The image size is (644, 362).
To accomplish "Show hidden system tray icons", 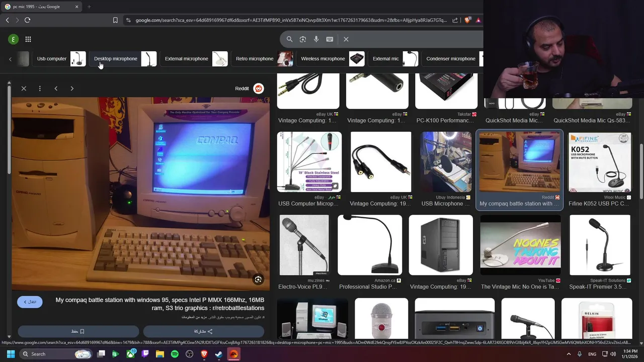I will coord(569,354).
